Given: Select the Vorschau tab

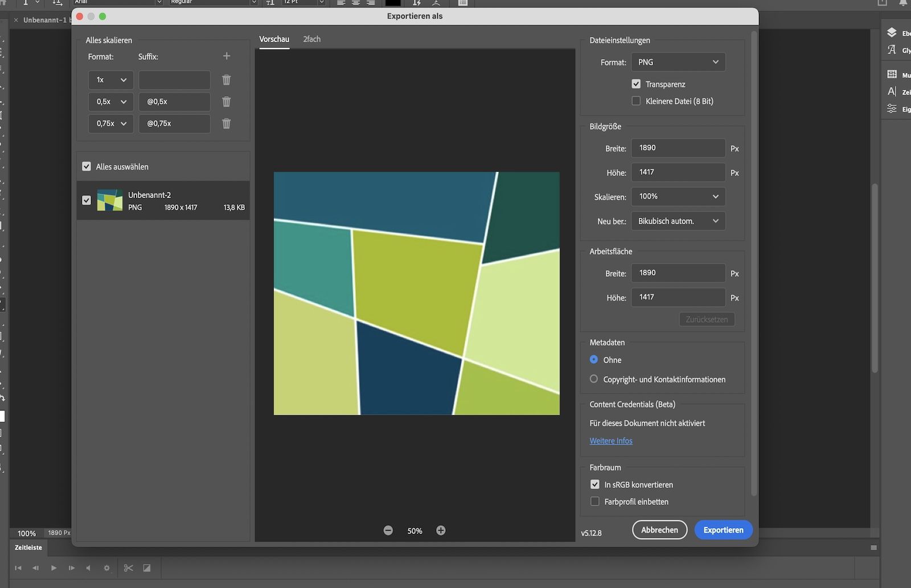Looking at the screenshot, I should click(x=274, y=39).
